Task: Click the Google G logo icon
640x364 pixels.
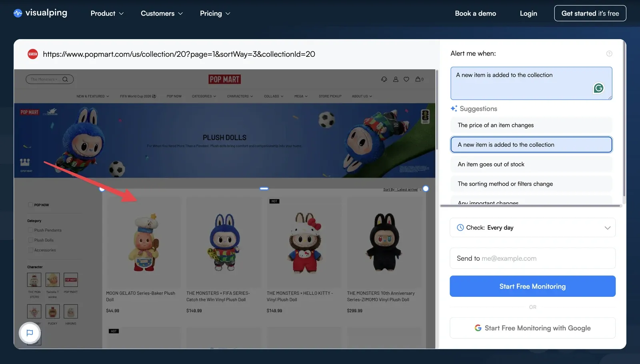Action: point(478,328)
